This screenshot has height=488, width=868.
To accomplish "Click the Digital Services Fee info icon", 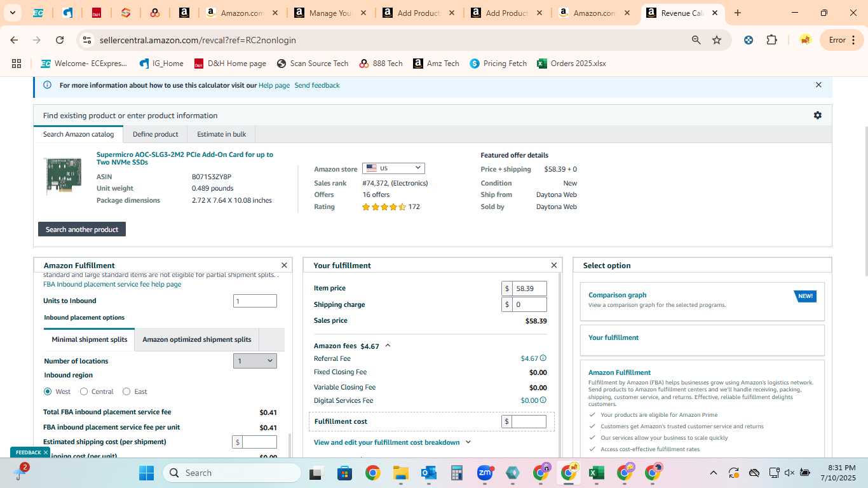I will tap(543, 400).
